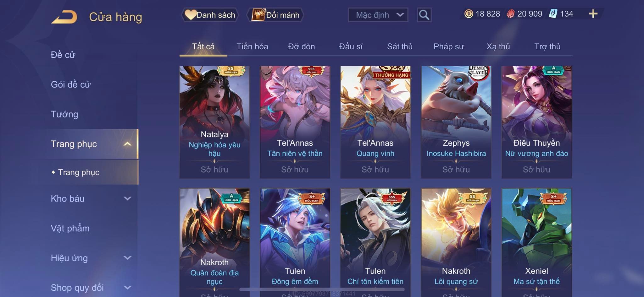
Task: Expand the Kho báu sidebar section
Action: pyautogui.click(x=127, y=198)
